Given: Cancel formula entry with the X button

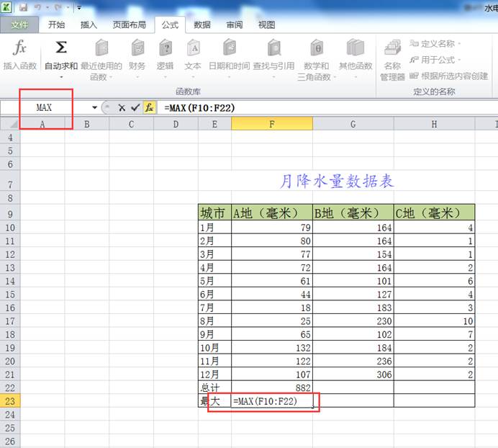Looking at the screenshot, I should tap(122, 107).
